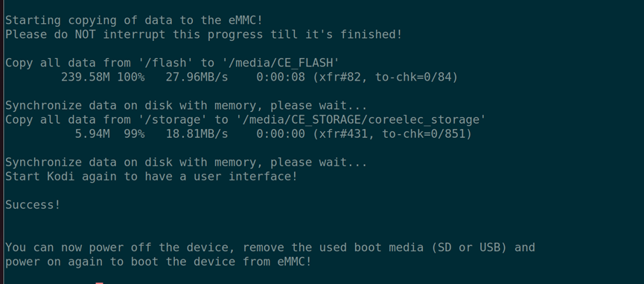Click the '5.94M' size value
Screen dimensions: 644x284
tap(92, 134)
